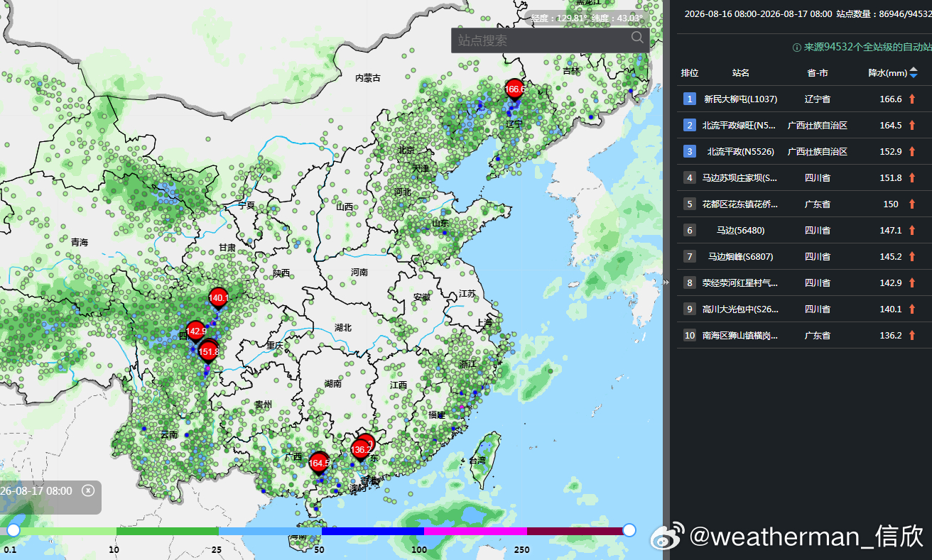Click the rainfall value 150 in the list
Viewport: 932px width, 560px height.
[x=891, y=204]
